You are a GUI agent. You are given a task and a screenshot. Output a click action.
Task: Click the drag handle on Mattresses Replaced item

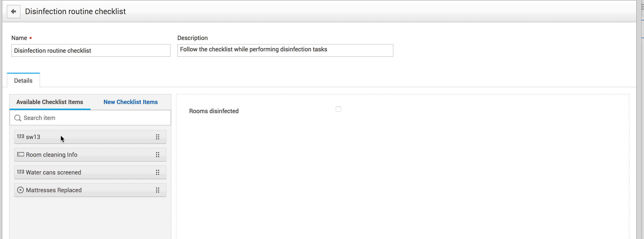point(158,190)
